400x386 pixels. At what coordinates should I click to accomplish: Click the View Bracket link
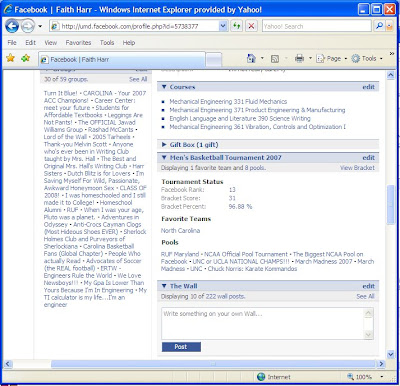(x=357, y=168)
